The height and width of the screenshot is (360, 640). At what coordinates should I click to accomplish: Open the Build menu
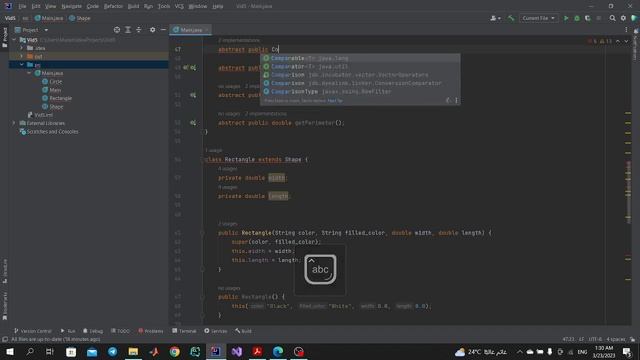point(133,6)
